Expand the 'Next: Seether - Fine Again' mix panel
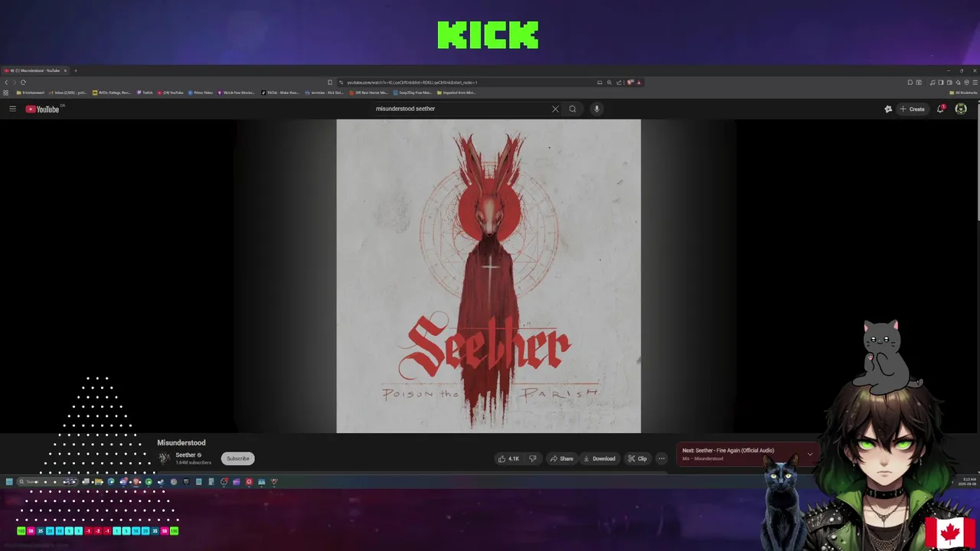Screen dimensions: 980x551 810,454
